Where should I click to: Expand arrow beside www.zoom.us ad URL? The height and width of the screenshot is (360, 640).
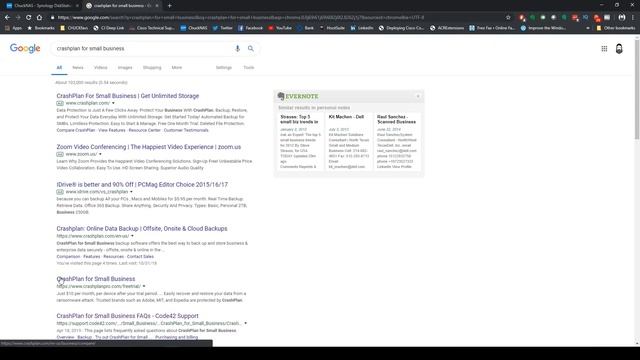click(x=100, y=154)
